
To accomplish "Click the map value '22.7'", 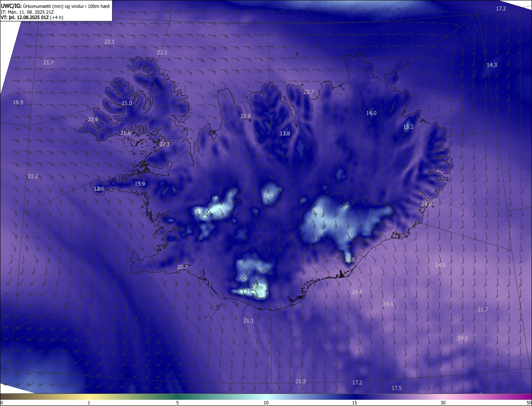I will coord(308,92).
